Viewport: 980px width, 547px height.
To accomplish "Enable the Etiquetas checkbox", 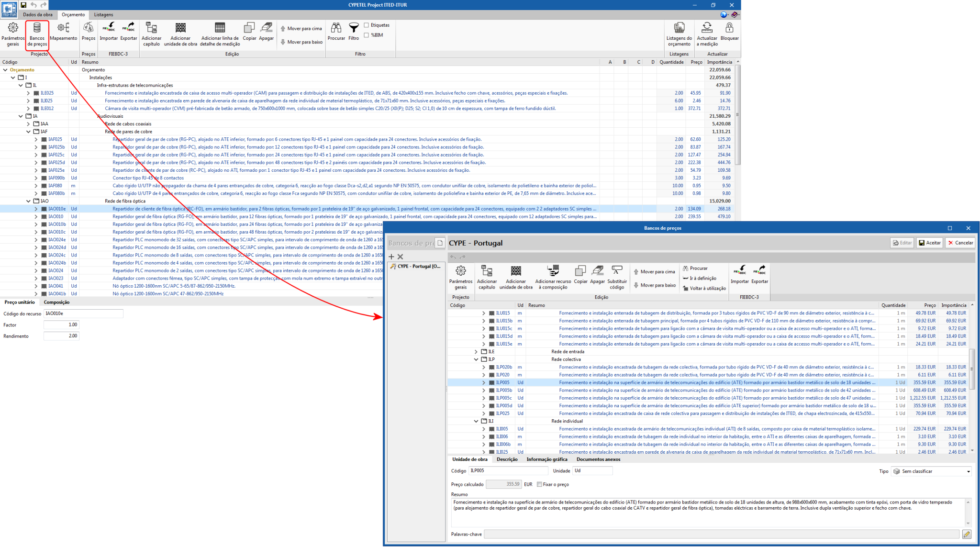I will 367,25.
